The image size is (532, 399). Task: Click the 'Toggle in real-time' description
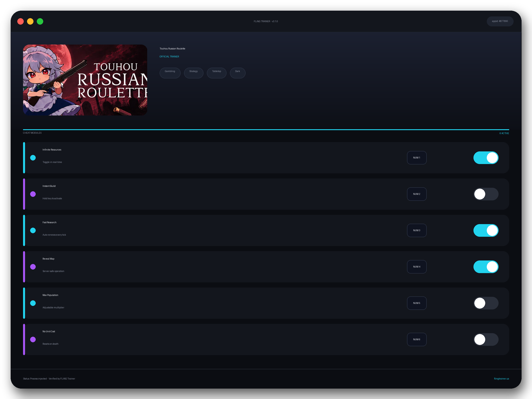coord(52,162)
